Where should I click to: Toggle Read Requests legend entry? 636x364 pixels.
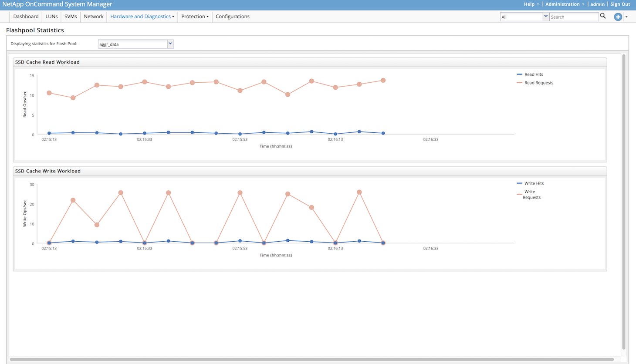click(x=535, y=83)
